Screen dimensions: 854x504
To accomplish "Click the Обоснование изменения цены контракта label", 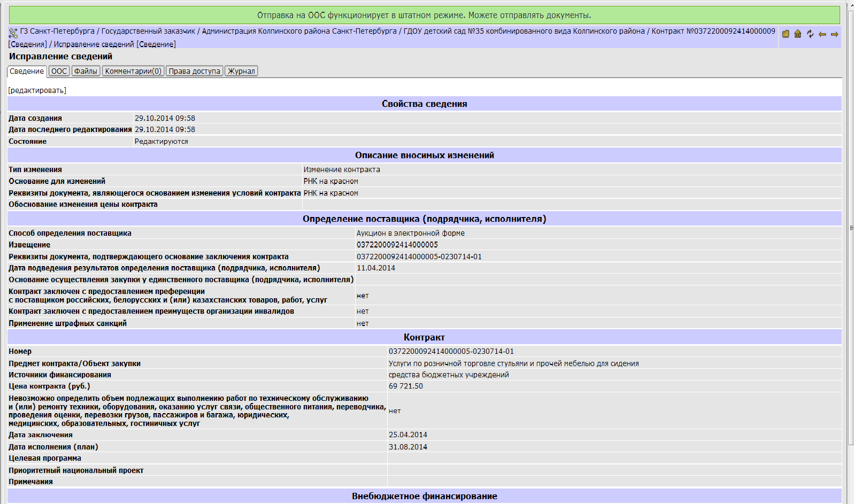I will pyautogui.click(x=83, y=204).
